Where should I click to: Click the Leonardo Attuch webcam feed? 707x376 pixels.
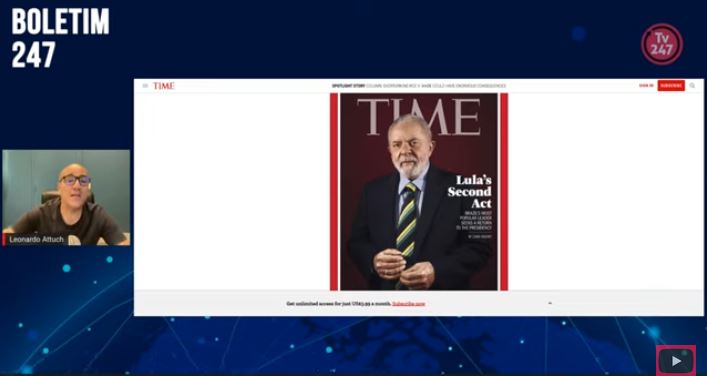point(66,197)
